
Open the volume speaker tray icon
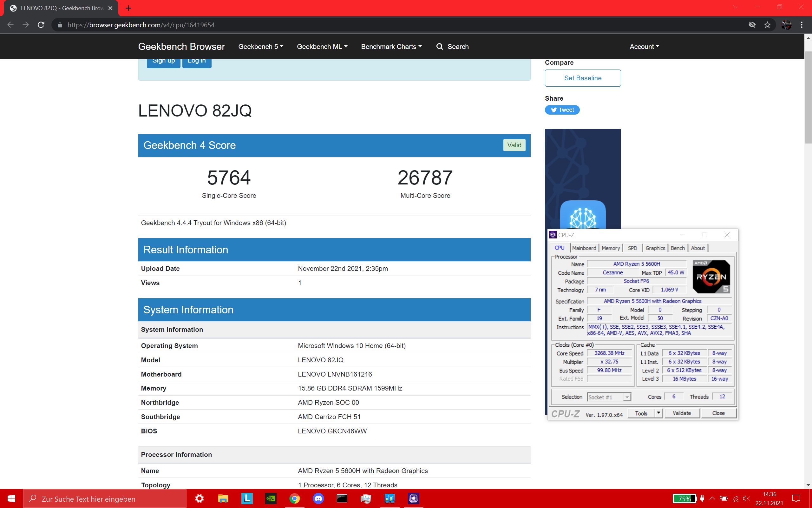pyautogui.click(x=746, y=498)
